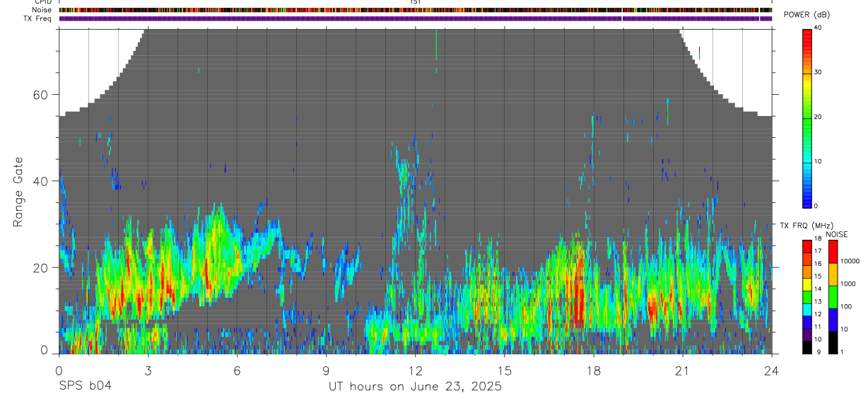868x401 pixels.
Task: Click the red 10000 noise legend swatch
Action: click(x=833, y=252)
